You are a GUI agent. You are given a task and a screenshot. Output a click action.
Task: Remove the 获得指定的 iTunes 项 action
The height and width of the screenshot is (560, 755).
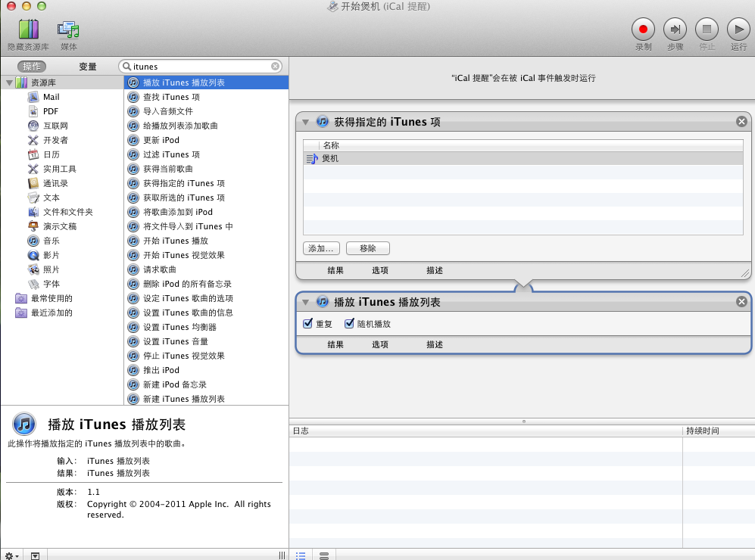pyautogui.click(x=741, y=122)
